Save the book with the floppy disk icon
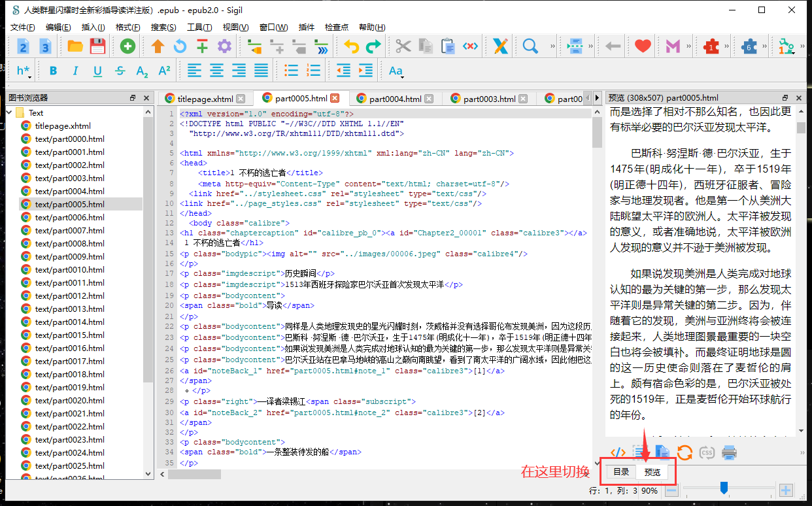 97,46
